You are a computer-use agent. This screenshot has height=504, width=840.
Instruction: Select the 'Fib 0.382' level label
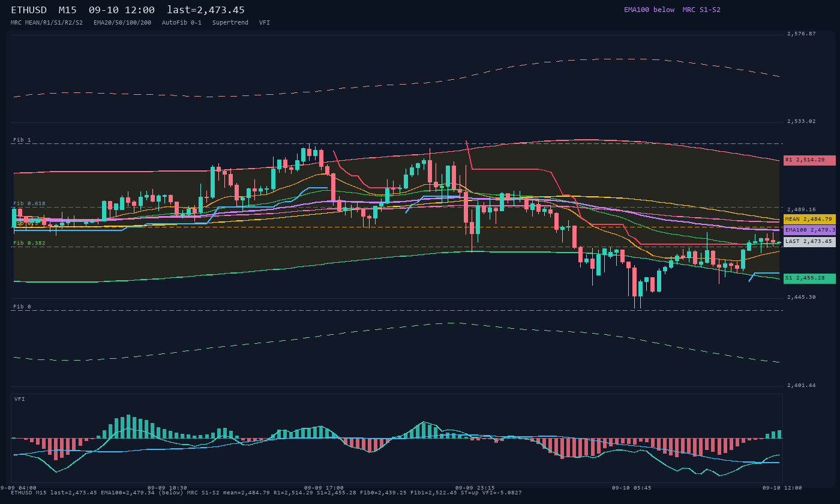pos(29,243)
